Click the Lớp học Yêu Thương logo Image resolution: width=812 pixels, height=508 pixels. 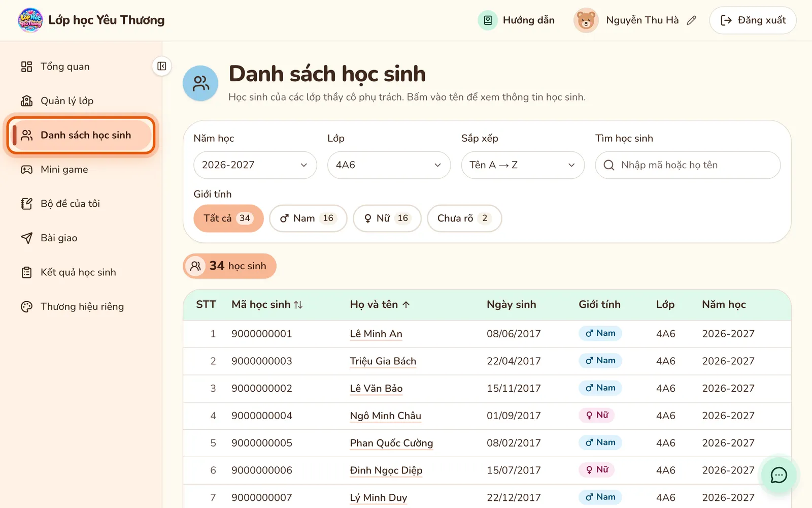click(x=30, y=20)
